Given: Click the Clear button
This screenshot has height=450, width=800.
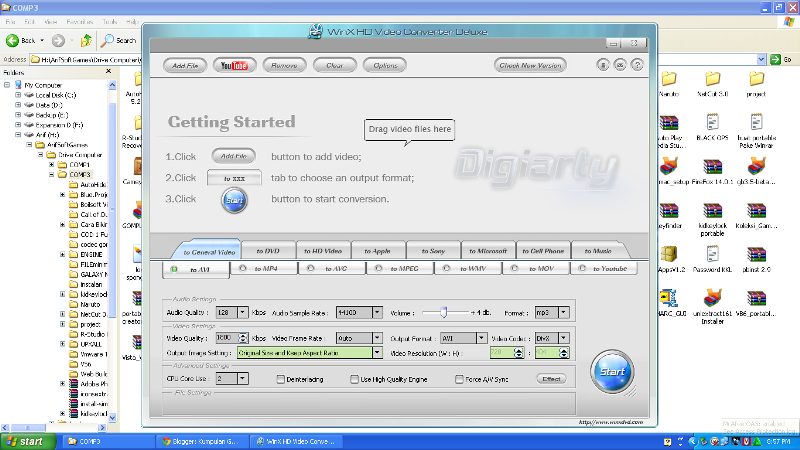Looking at the screenshot, I should (335, 65).
